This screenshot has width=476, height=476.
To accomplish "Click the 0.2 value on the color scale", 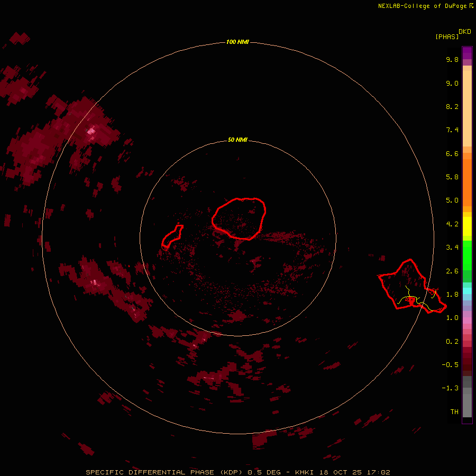I will [452, 342].
